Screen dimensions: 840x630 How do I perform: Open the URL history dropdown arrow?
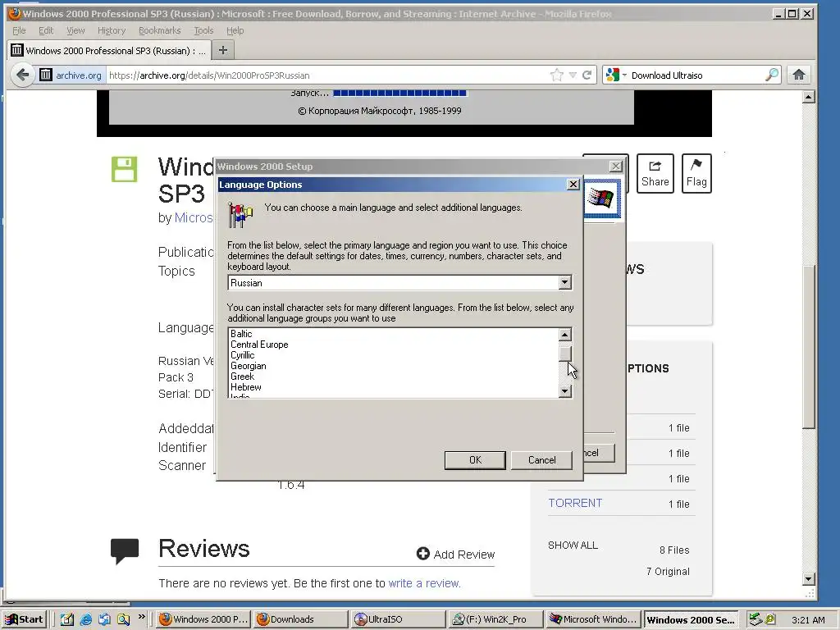tap(573, 75)
